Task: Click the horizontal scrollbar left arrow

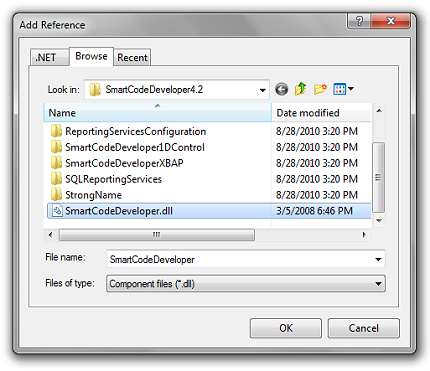Action: (51, 235)
